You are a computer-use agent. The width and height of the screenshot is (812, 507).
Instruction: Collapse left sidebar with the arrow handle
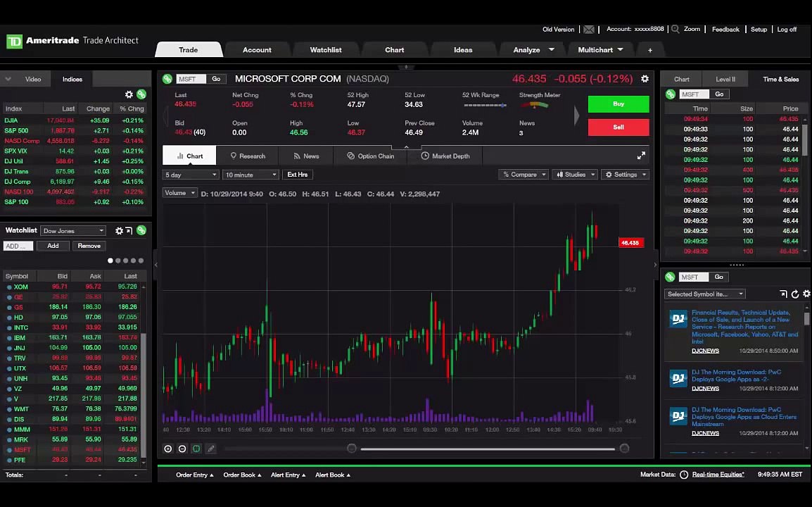click(156, 265)
